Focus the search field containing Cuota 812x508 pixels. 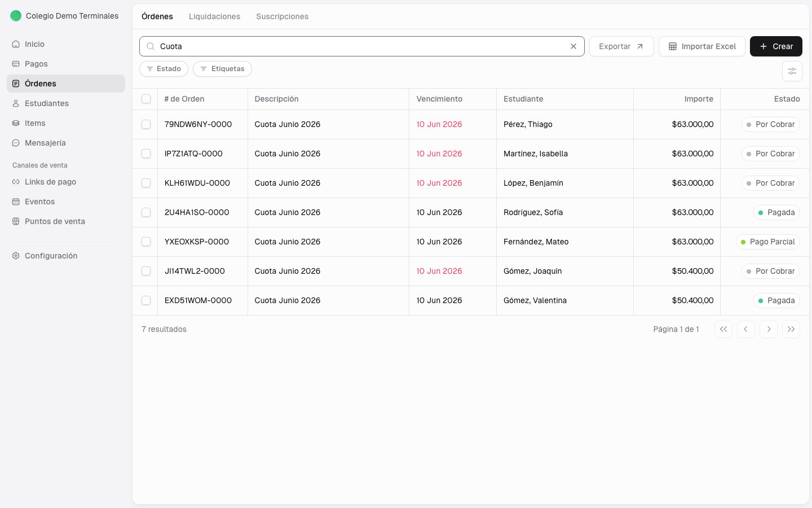click(x=362, y=46)
